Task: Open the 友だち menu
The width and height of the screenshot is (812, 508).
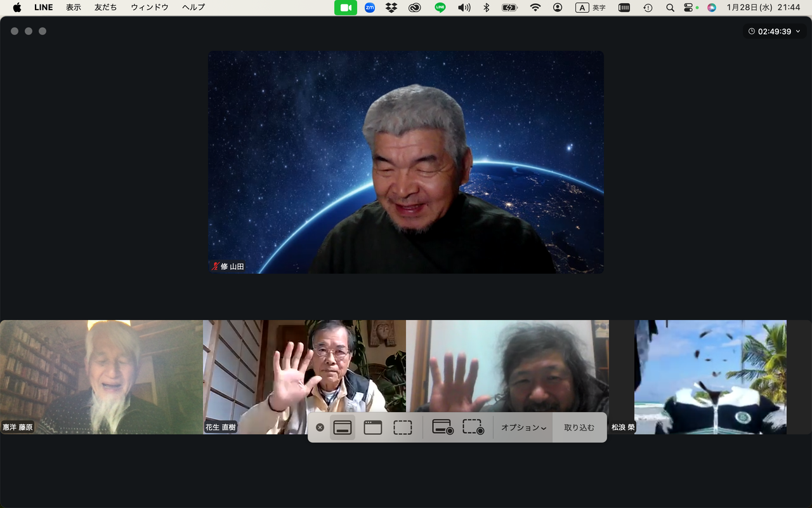Action: pos(106,8)
